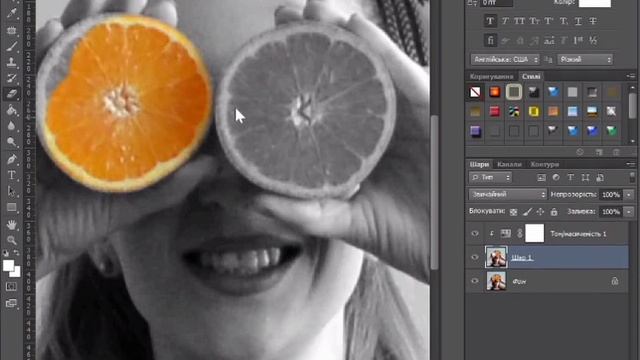Click the delete style trash icon
The height and width of the screenshot is (360, 640).
pyautogui.click(x=616, y=152)
